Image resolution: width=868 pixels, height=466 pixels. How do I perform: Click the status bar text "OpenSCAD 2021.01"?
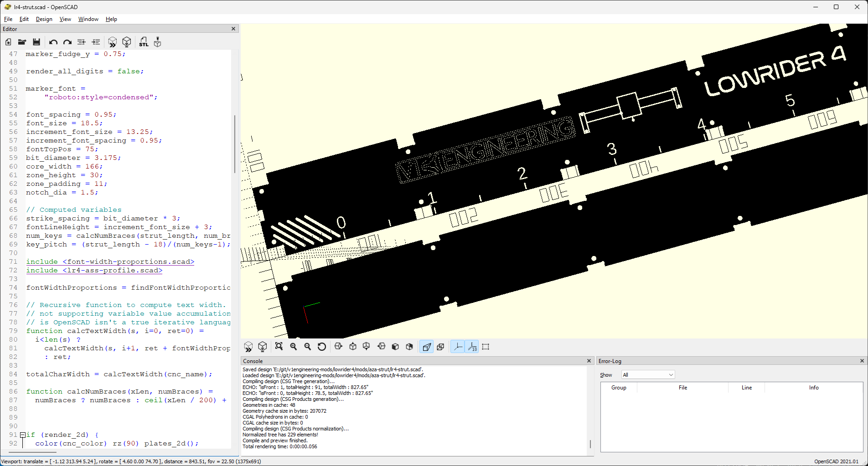(x=837, y=461)
